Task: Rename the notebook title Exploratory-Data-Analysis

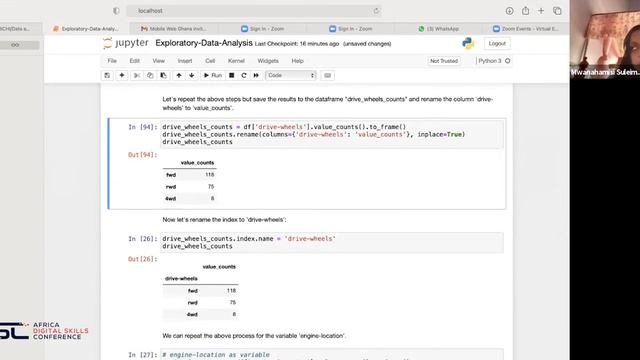Action: 204,43
